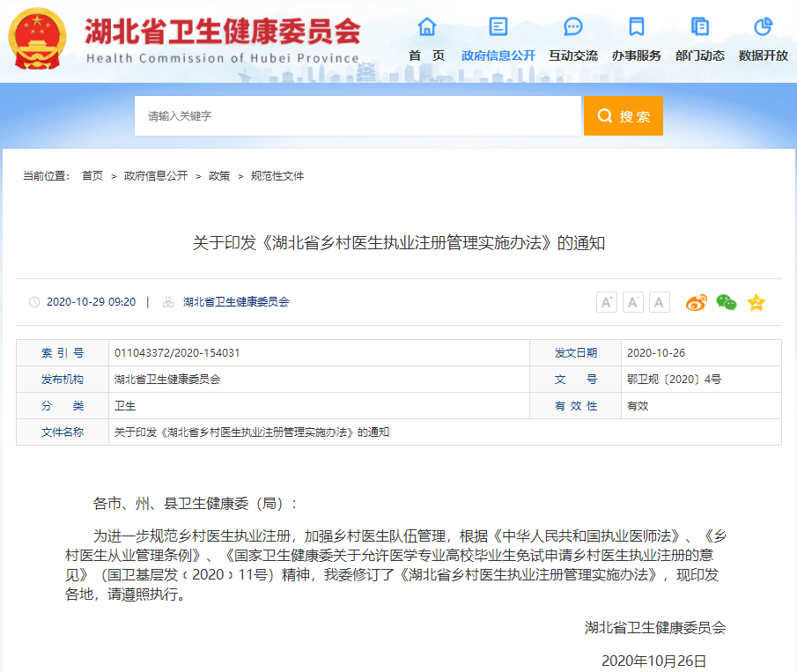The height and width of the screenshot is (672, 797).
Task: Click the 湖北省卫生健康委员会 site title
Action: (223, 33)
